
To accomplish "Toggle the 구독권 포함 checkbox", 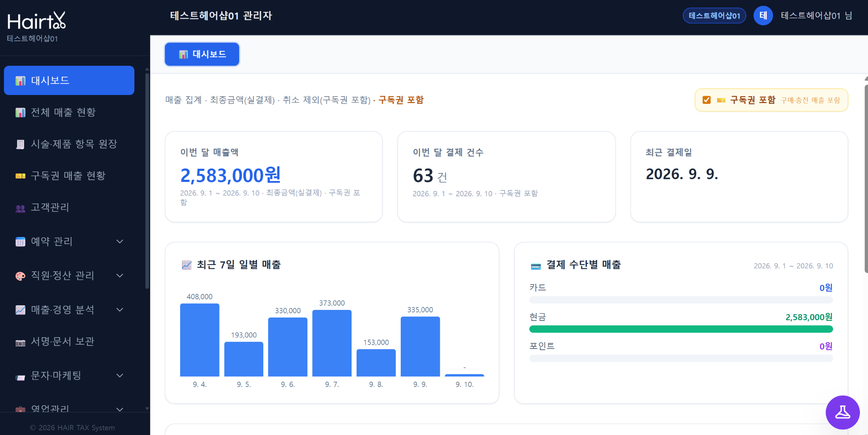I will tap(706, 100).
